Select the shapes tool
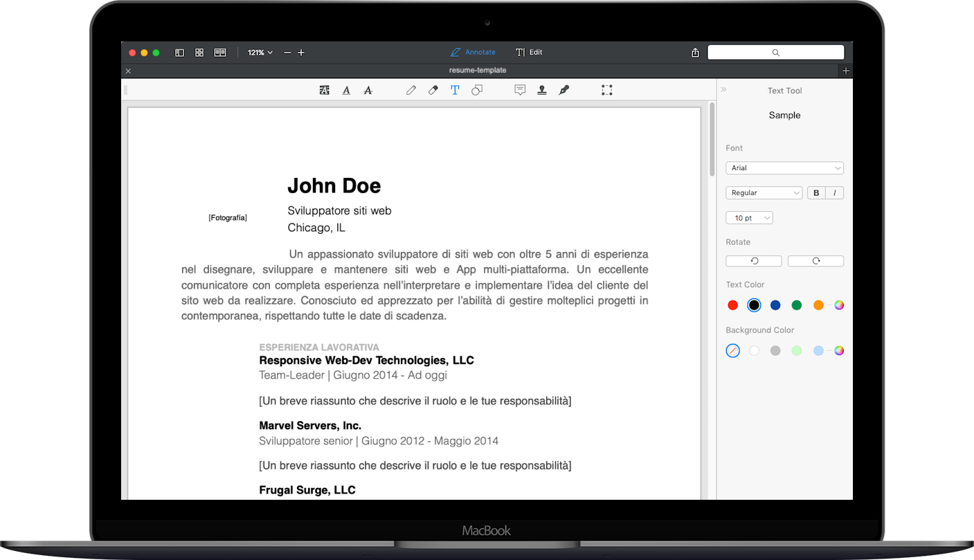This screenshot has height=560, width=974. 477,90
